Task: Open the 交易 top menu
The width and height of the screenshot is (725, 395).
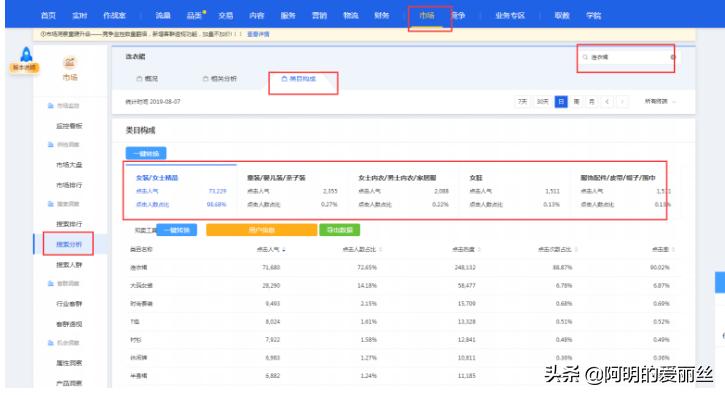Action: click(x=226, y=16)
